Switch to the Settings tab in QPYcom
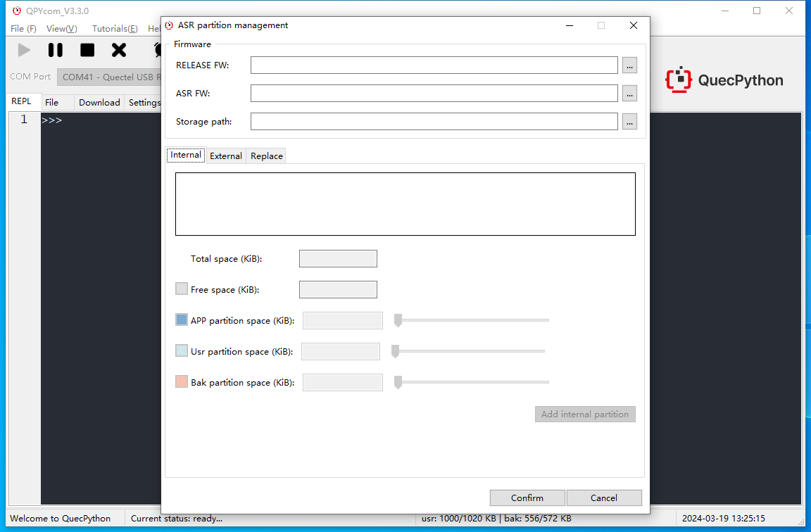 tap(144, 102)
